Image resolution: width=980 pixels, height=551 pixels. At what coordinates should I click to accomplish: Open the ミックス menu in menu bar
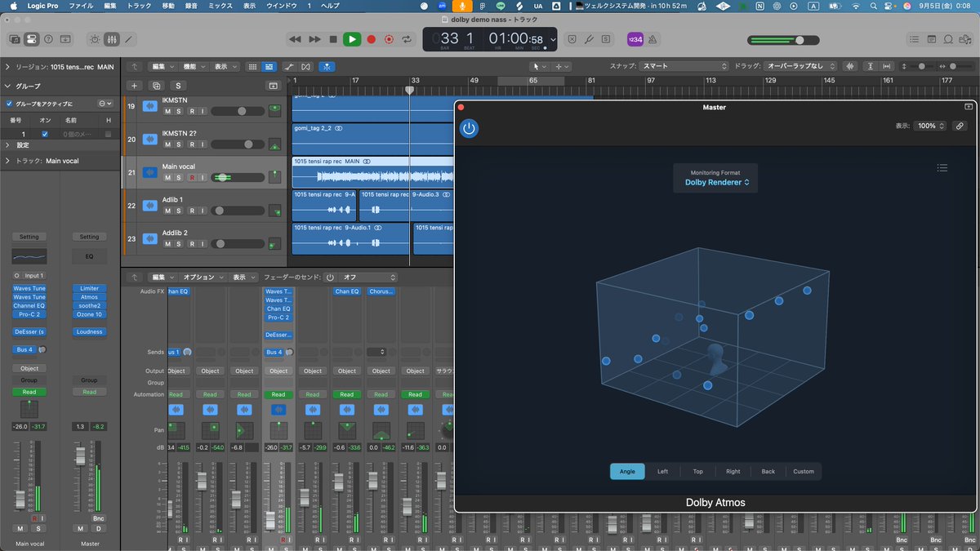tap(220, 6)
